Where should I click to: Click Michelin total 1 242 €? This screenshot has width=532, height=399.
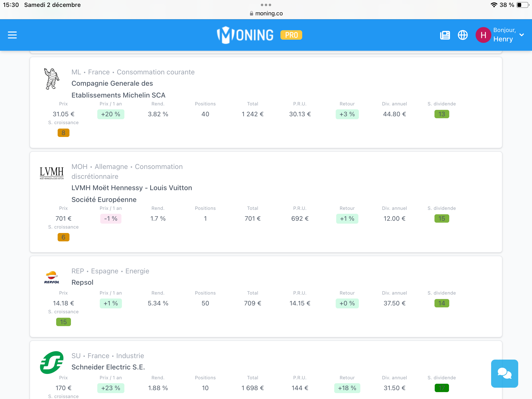point(253,114)
